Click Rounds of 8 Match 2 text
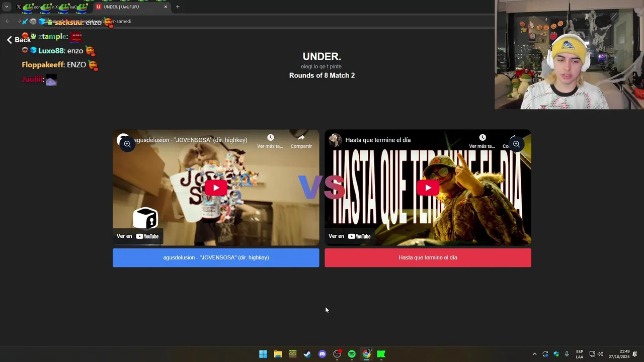This screenshot has width=644, height=362. click(x=322, y=75)
